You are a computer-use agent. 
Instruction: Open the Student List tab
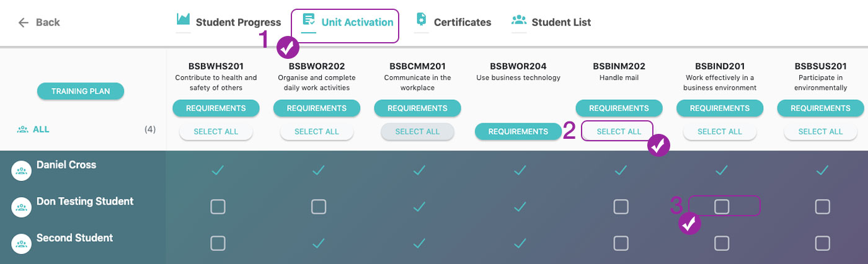[x=551, y=22]
